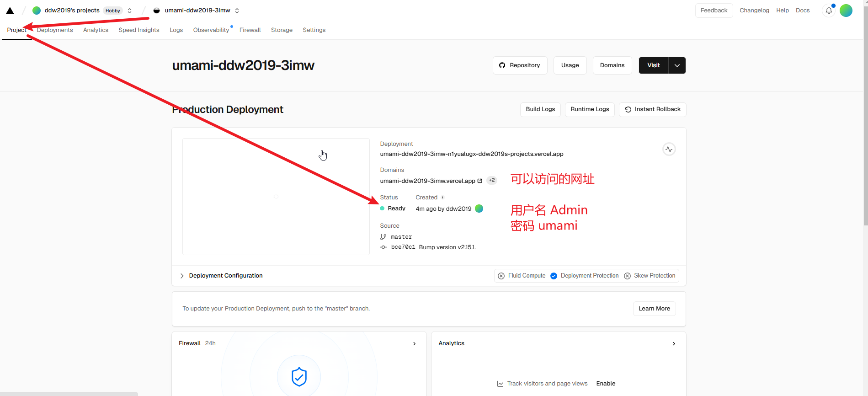Open external link icon next to domain
This screenshot has height=396, width=868.
(479, 181)
